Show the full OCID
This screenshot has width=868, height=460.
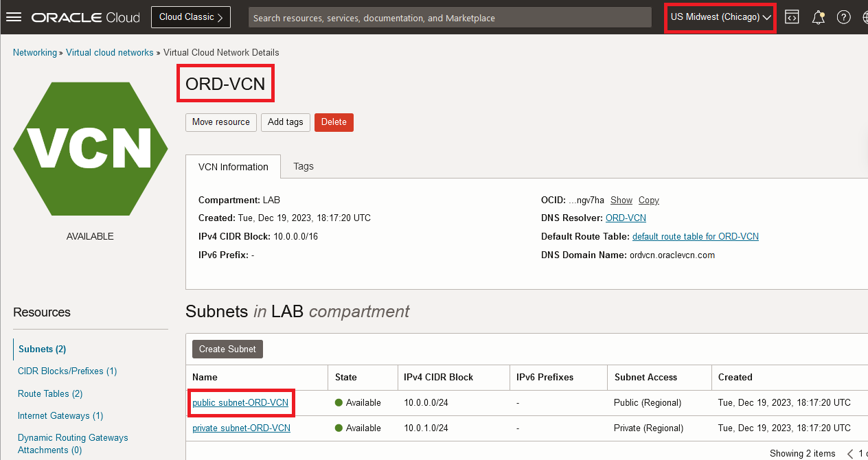pos(621,200)
